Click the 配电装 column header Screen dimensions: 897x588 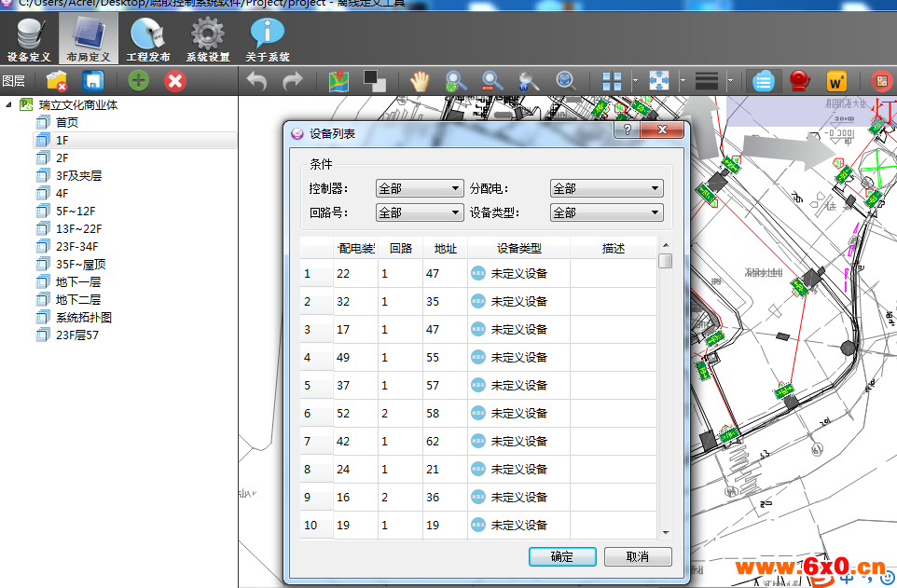tap(356, 248)
